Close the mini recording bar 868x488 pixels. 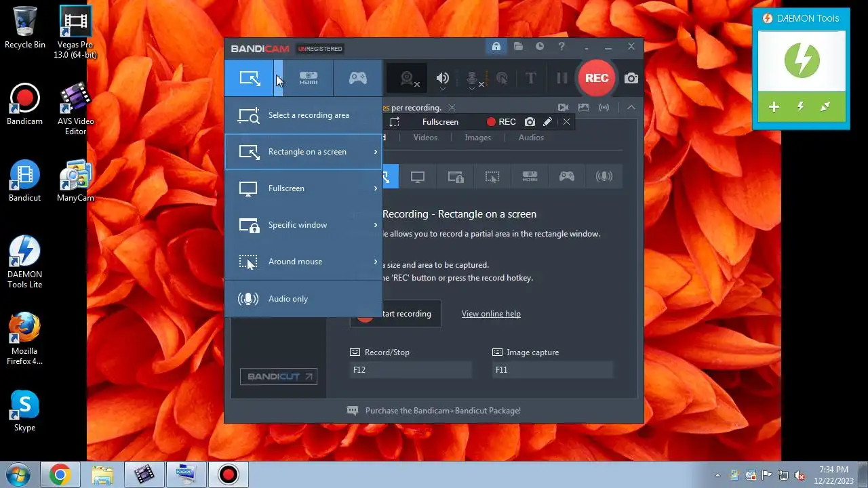(x=566, y=122)
